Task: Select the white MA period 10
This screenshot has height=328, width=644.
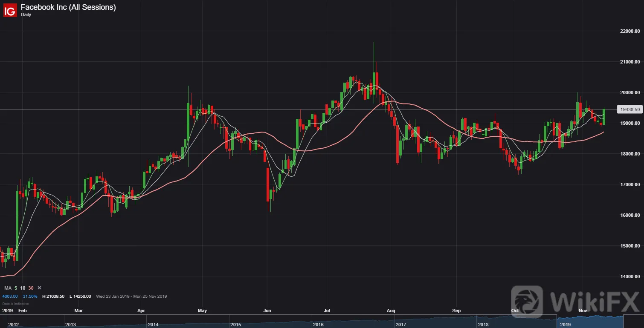Action: (23, 288)
